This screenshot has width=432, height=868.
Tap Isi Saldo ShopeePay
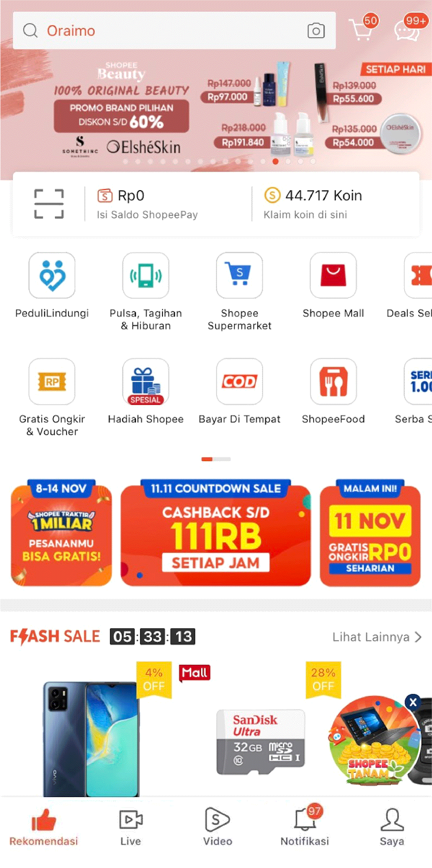point(147,215)
